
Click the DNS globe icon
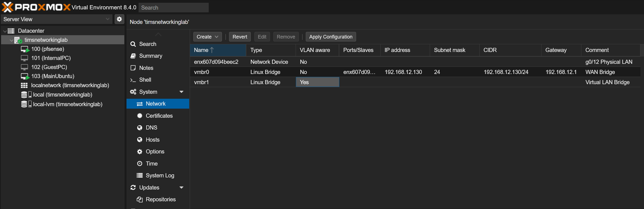click(140, 128)
